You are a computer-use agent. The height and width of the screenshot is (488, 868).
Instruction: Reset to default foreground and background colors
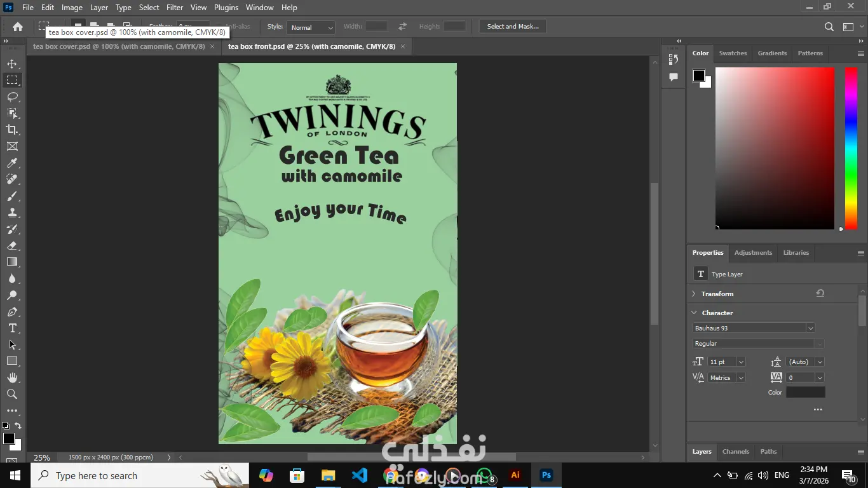pos(5,426)
